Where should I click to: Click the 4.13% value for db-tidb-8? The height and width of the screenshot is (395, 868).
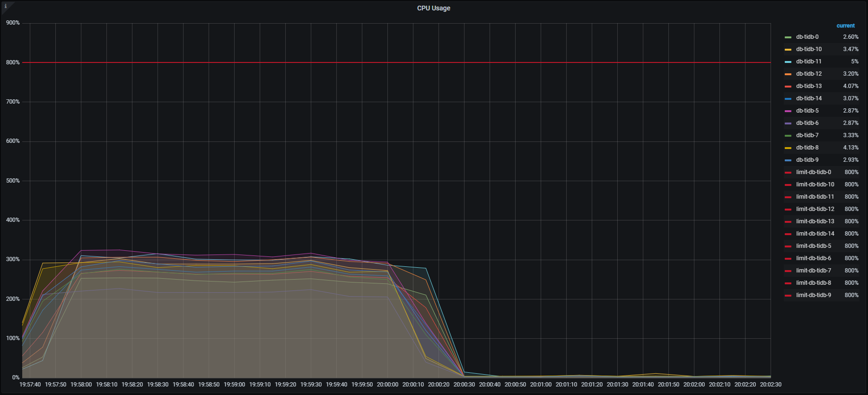coord(850,148)
